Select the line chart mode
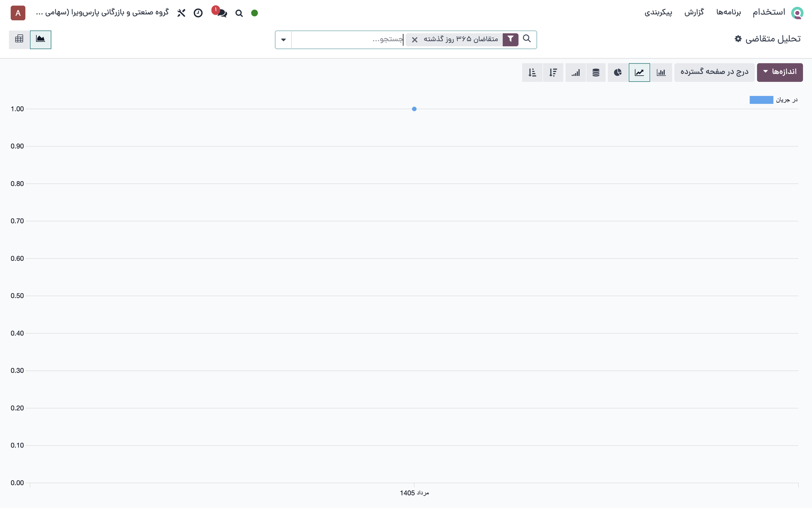The height and width of the screenshot is (508, 812). click(x=639, y=72)
